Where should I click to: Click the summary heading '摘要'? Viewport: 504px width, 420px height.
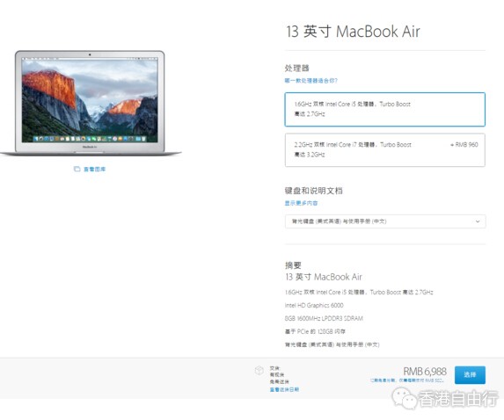click(293, 265)
